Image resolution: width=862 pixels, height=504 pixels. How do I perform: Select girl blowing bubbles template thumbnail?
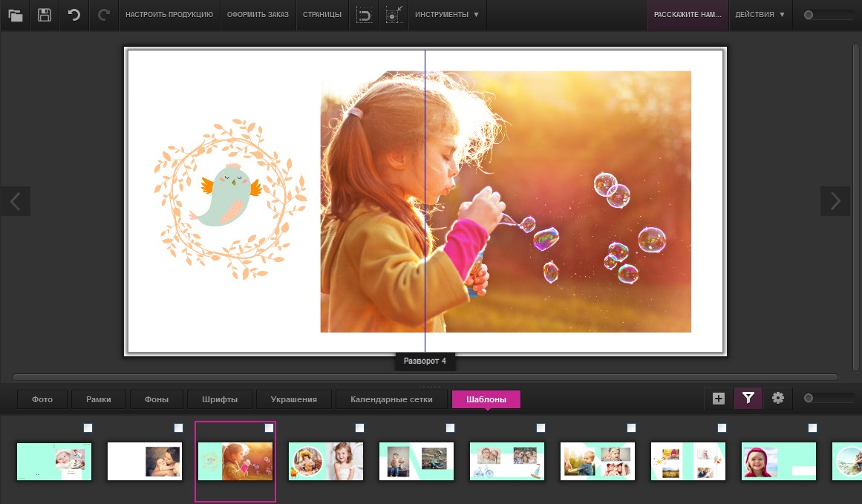click(x=235, y=461)
